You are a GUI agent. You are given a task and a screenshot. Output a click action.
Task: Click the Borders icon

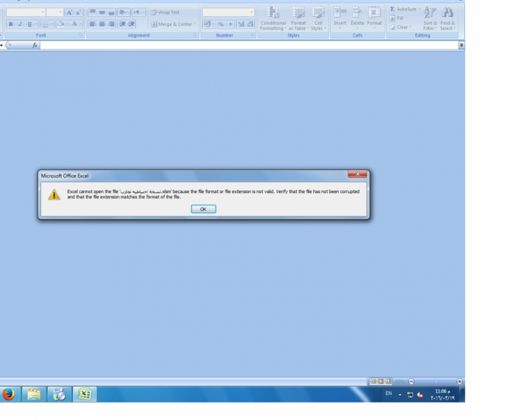click(45, 24)
